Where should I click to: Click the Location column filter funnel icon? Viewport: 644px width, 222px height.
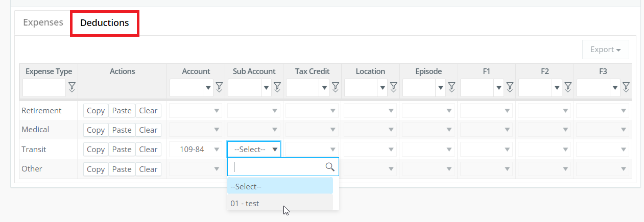point(394,87)
